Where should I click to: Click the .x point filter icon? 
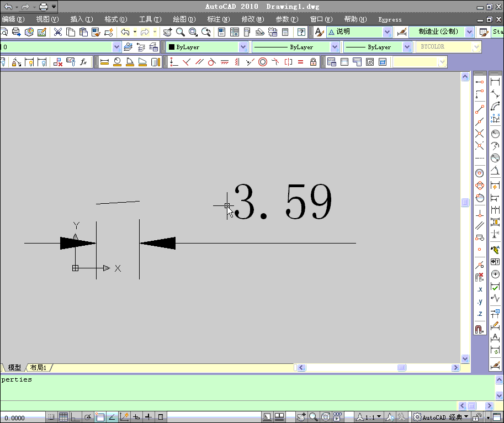pyautogui.click(x=480, y=289)
